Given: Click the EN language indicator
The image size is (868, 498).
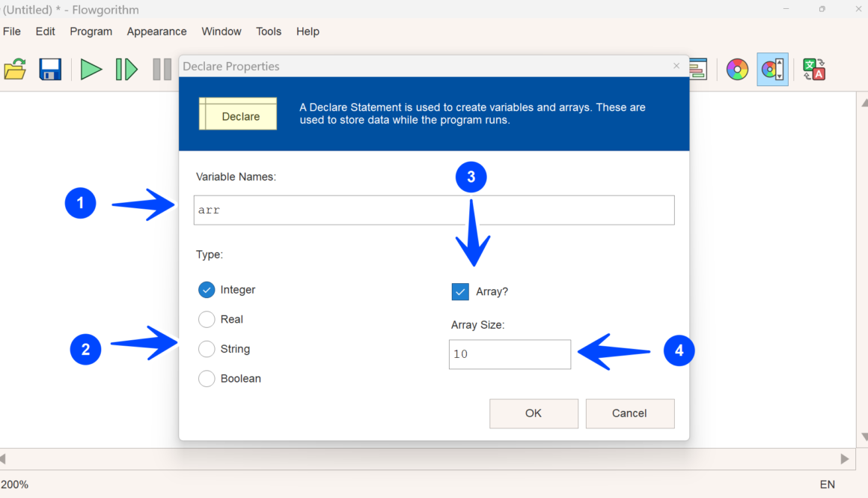Looking at the screenshot, I should click(x=827, y=485).
